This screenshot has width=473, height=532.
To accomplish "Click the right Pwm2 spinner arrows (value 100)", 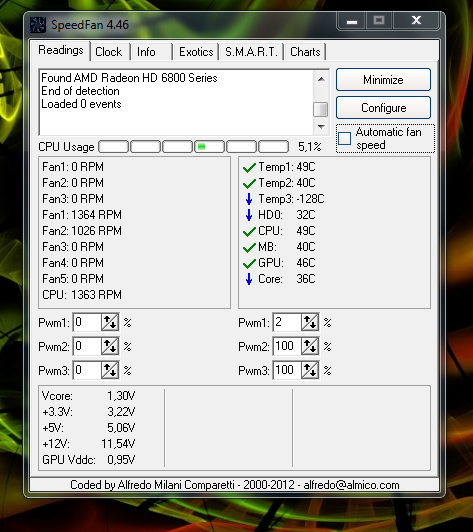I will pos(310,346).
